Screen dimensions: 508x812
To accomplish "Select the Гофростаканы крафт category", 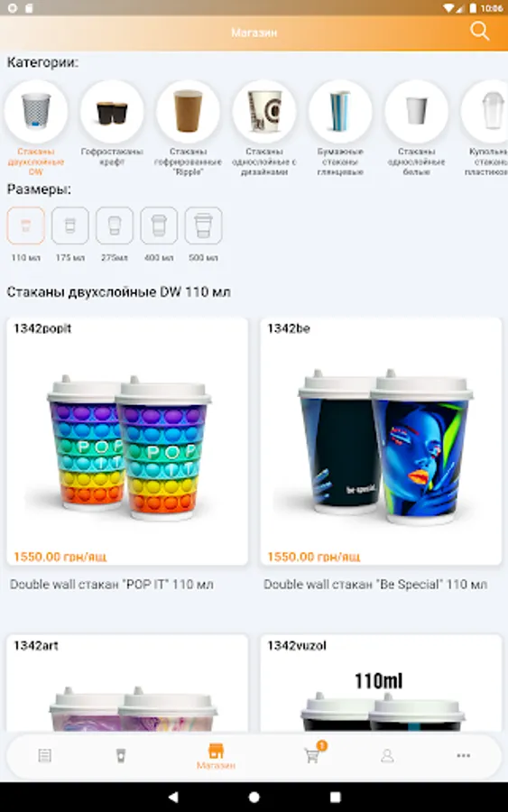I will pos(112,125).
